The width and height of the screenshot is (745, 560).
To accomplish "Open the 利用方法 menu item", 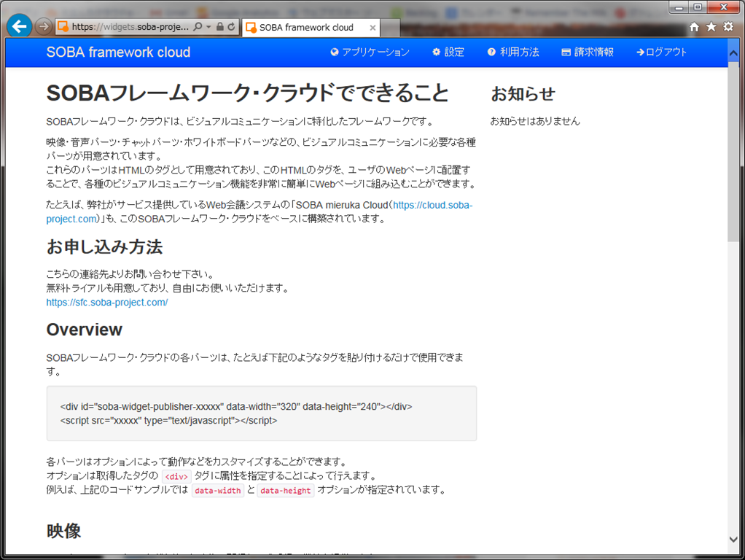I will tap(513, 52).
